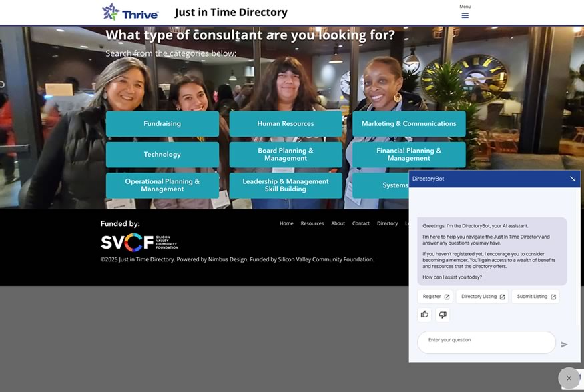
Task: Select the Fundraising category
Action: tap(162, 124)
